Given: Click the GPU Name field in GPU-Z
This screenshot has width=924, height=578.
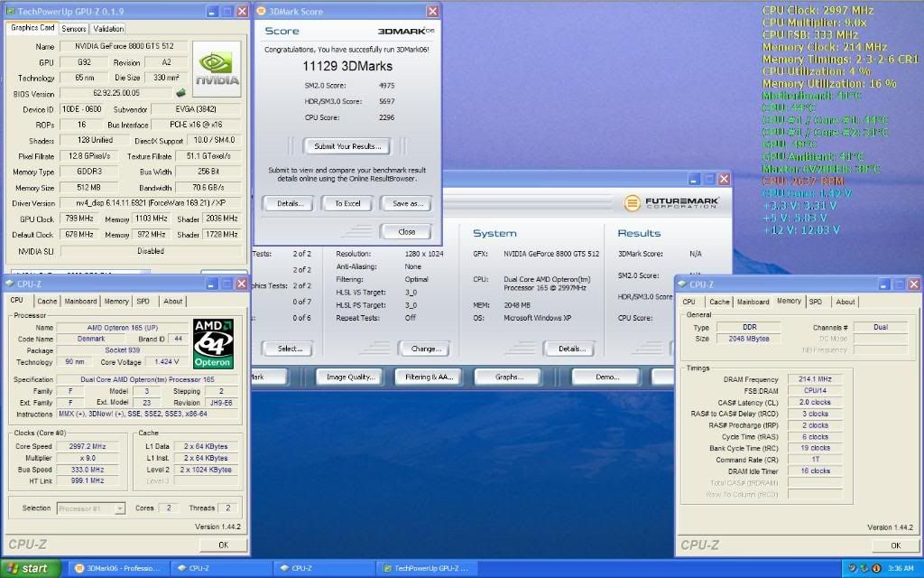Looking at the screenshot, I should point(124,46).
